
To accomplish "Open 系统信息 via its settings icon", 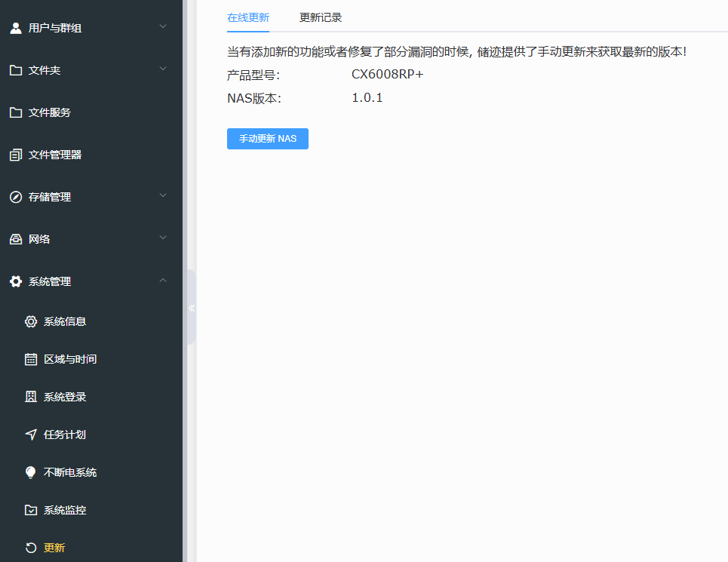I will click(30, 321).
